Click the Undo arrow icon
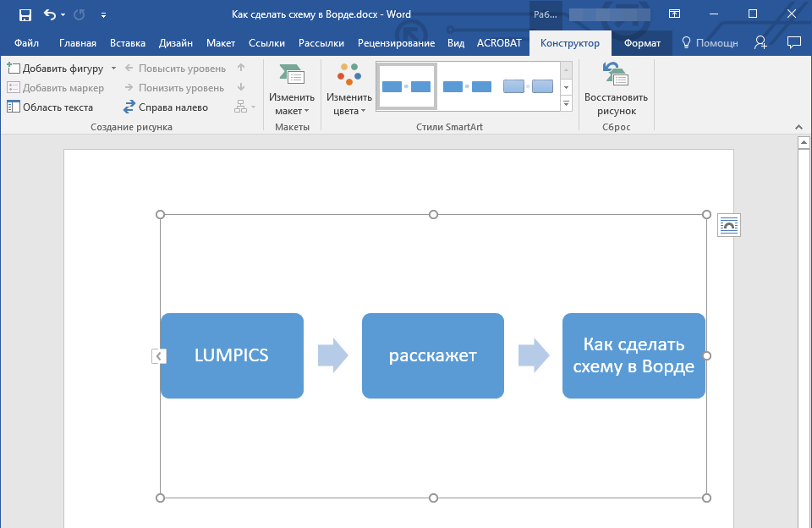 tap(49, 14)
